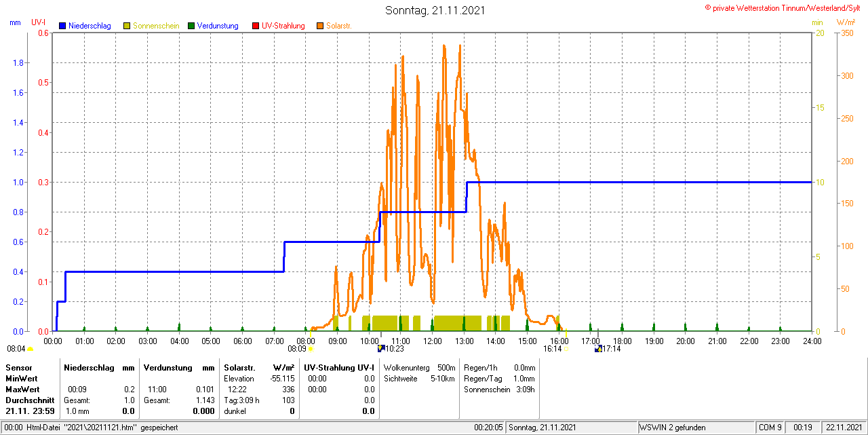Click the WSWIN 2 gefunden status panel

tap(696, 428)
